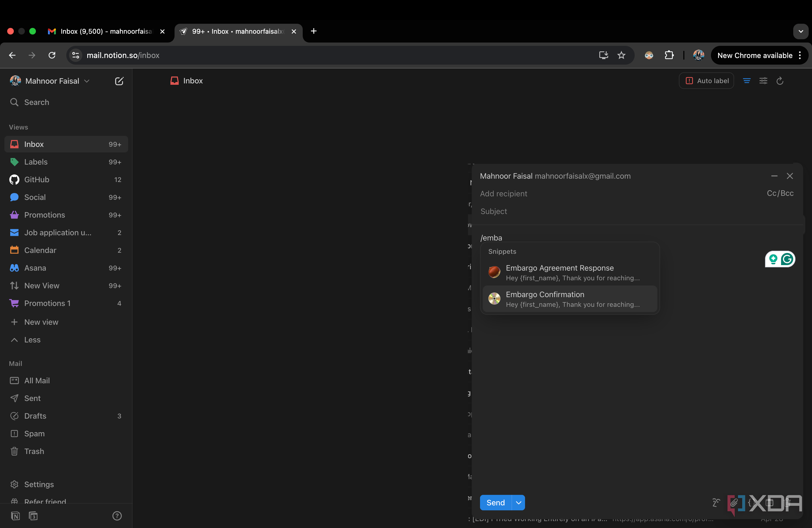
Task: Click the Notion Calendar icon at sidebar bottom
Action: tap(33, 516)
